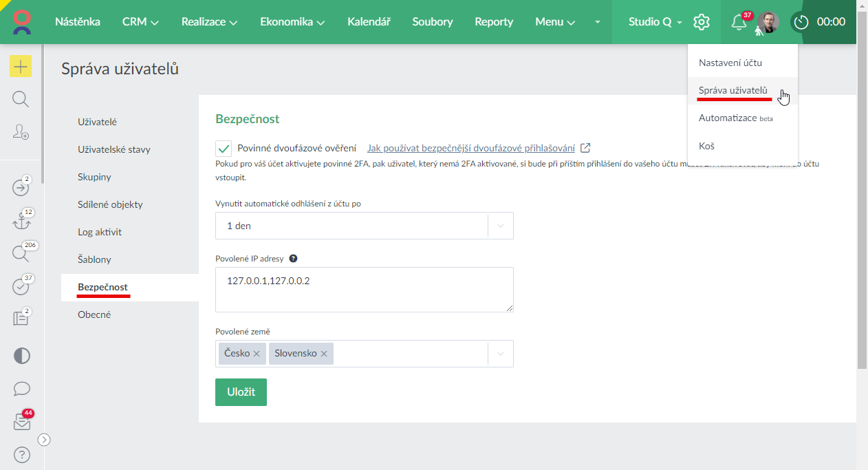Open Log aktivit section
The image size is (868, 470).
[100, 232]
